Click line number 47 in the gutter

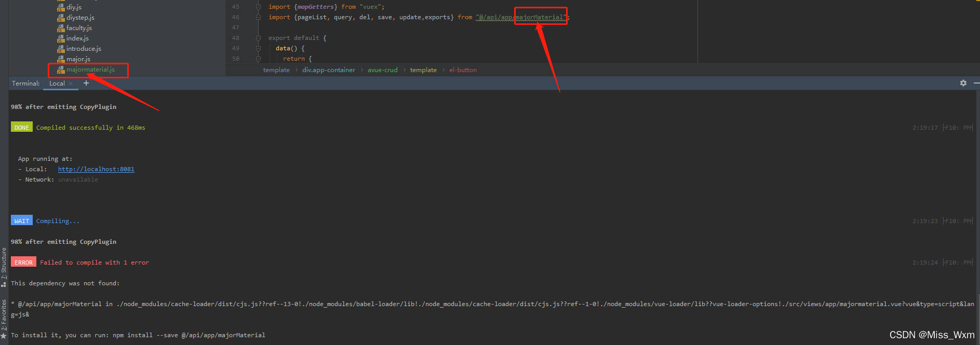click(236, 27)
